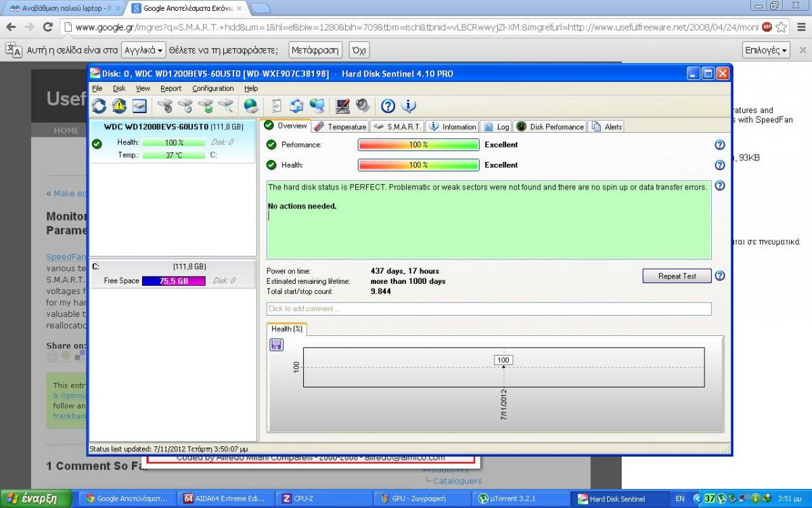Open the Configuration menu
Viewport: 812px width, 508px height.
[x=213, y=89]
